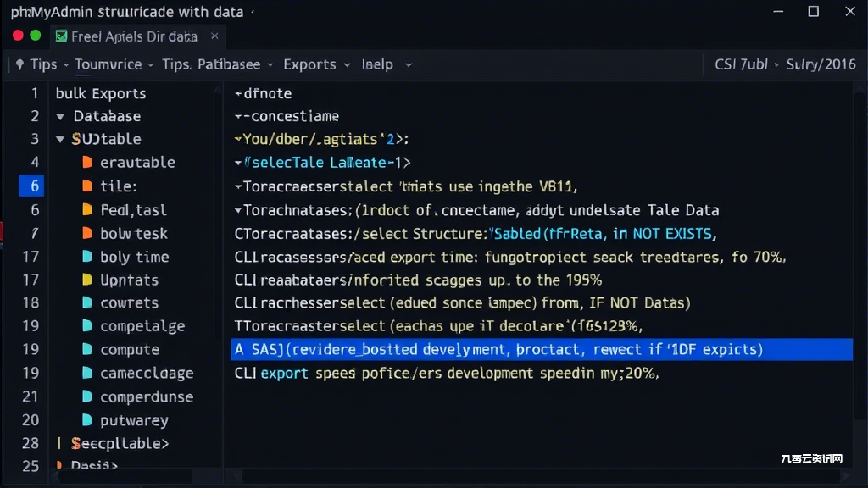Screen dimensions: 868x488
Task: Close the Freel Apiels Dir data tab
Action: [214, 36]
